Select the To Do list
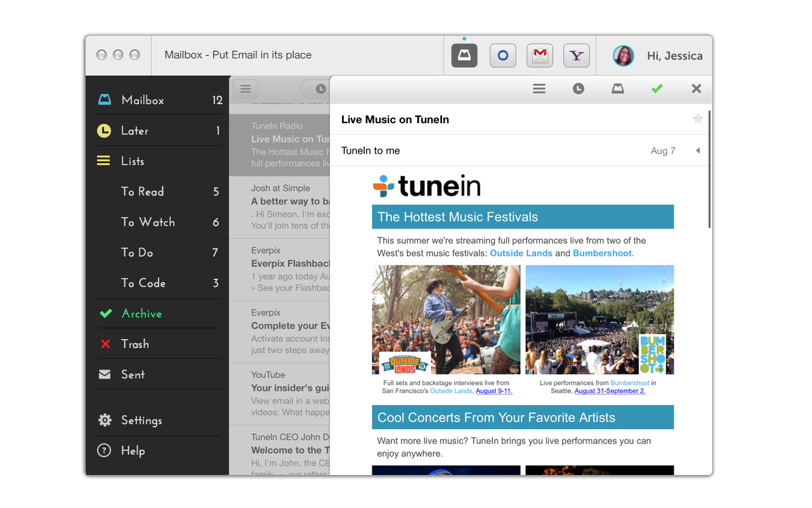Image resolution: width=812 pixels, height=508 pixels. click(159, 253)
